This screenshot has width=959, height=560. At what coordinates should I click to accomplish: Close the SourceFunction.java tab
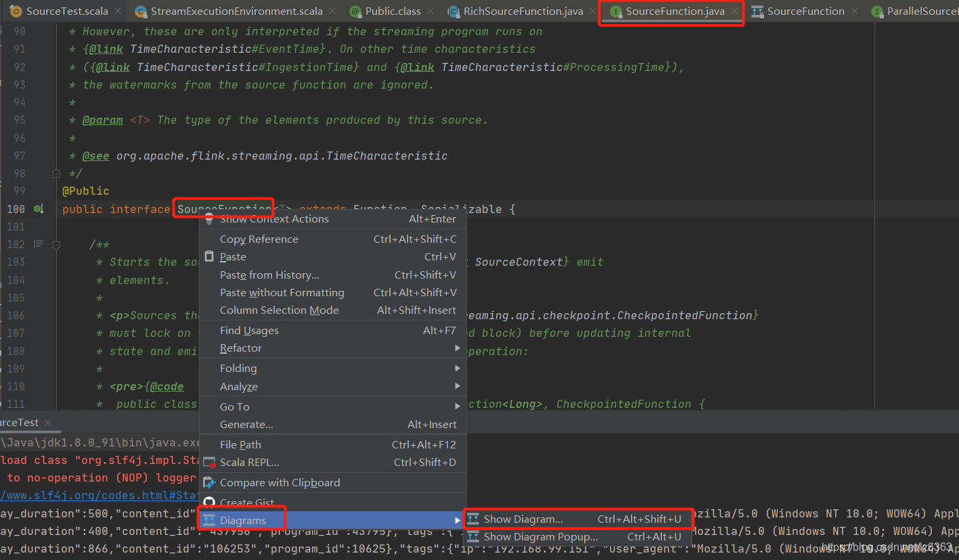734,11
